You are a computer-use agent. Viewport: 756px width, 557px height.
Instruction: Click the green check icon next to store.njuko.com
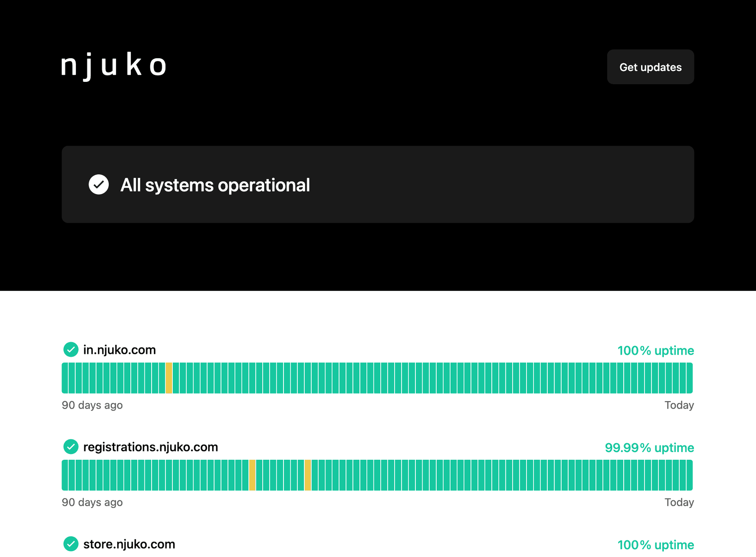click(71, 544)
